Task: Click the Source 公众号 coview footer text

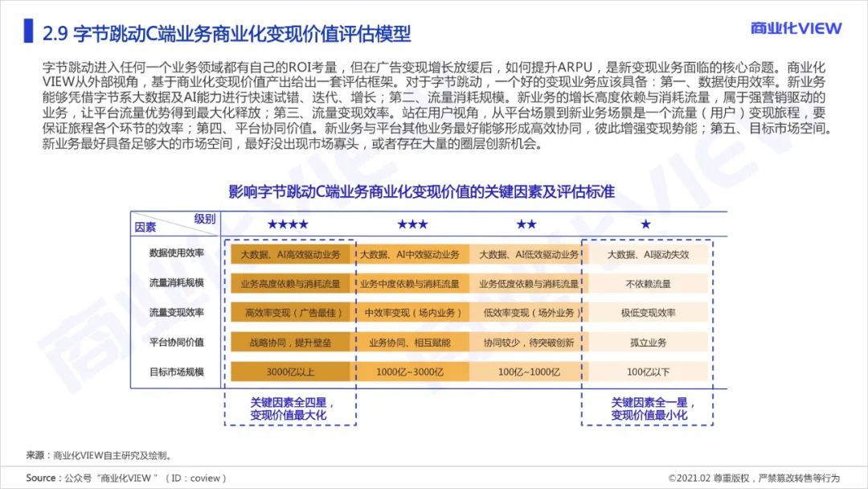Action: [x=126, y=478]
